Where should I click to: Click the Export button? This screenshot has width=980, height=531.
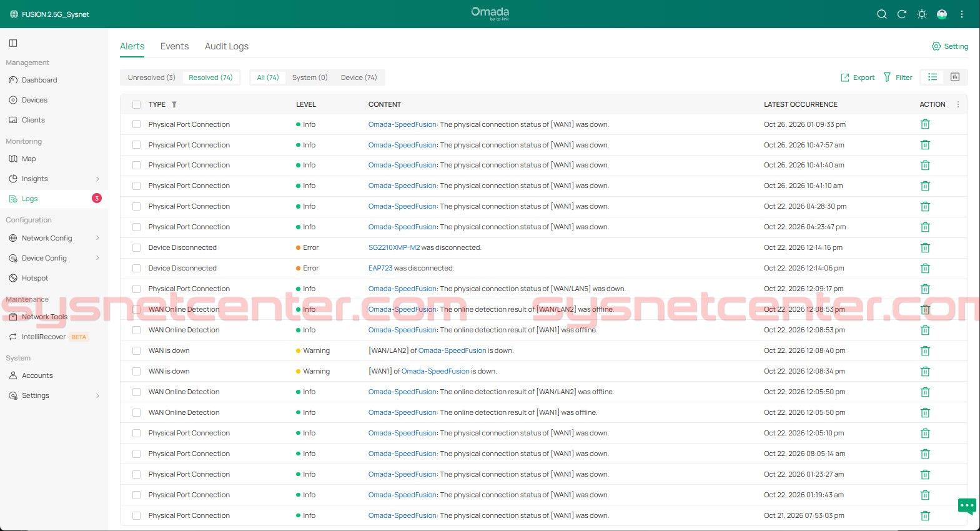click(x=858, y=77)
